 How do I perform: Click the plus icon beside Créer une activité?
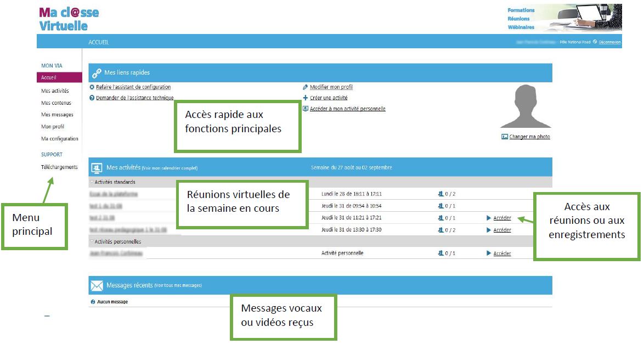306,98
